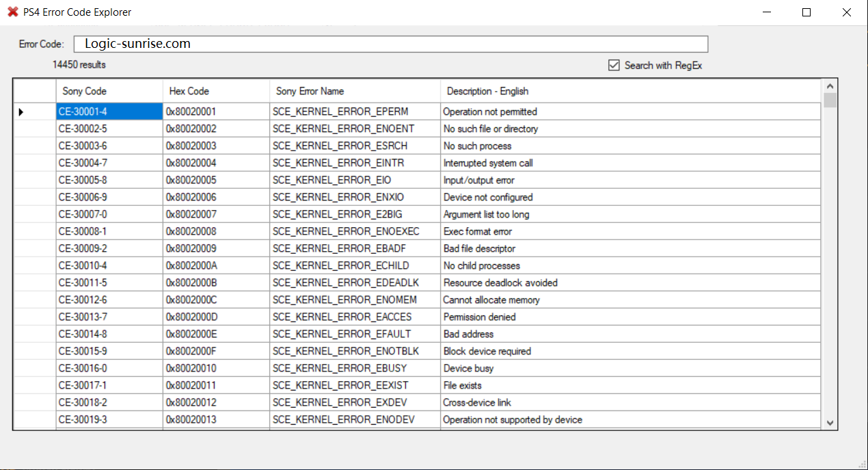Click the Sony Error Name column header
The width and height of the screenshot is (868, 470).
(355, 91)
